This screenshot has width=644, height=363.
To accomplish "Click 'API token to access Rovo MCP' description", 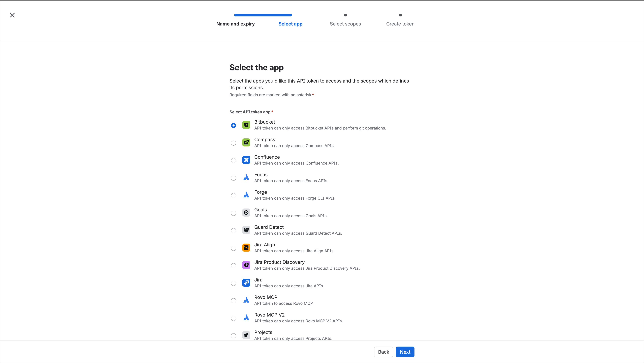I will 283,303.
